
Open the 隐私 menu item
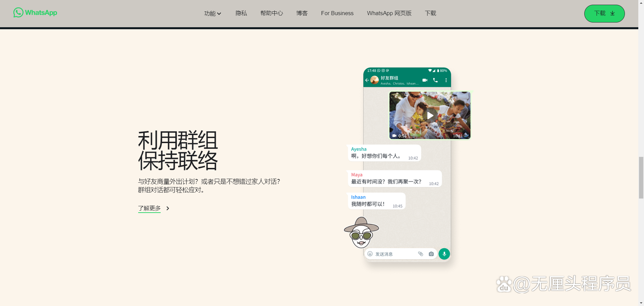(241, 13)
